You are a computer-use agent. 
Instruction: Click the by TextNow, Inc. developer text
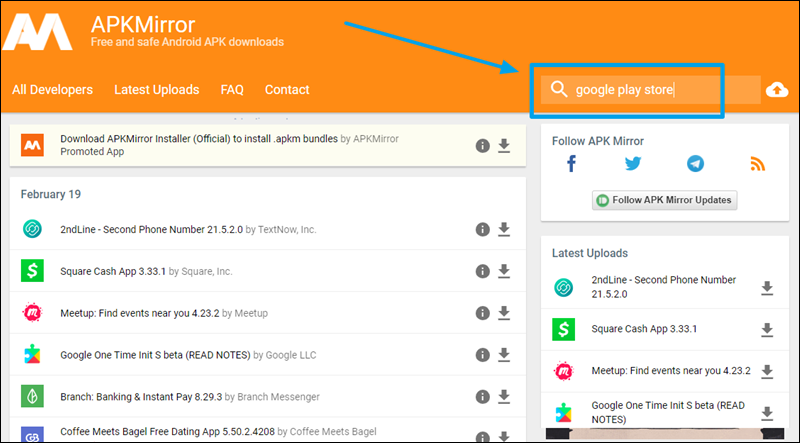[281, 230]
